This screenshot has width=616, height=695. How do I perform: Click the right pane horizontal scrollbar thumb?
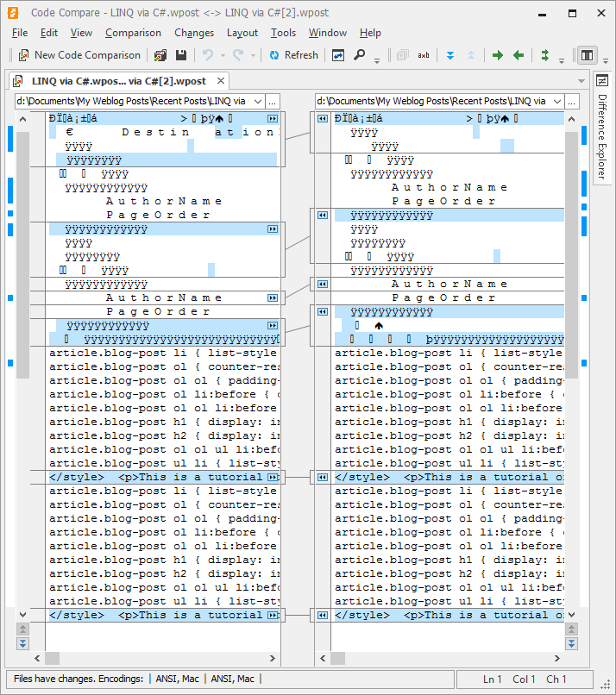point(337,659)
